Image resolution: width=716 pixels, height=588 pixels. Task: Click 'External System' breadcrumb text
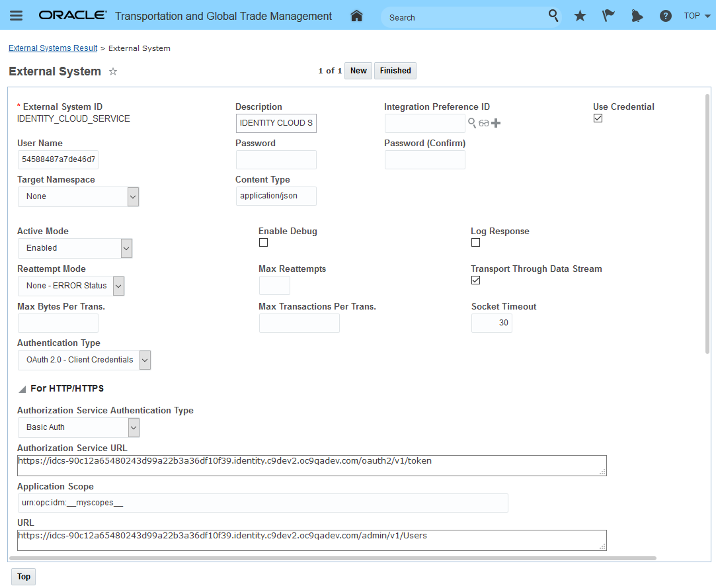139,48
